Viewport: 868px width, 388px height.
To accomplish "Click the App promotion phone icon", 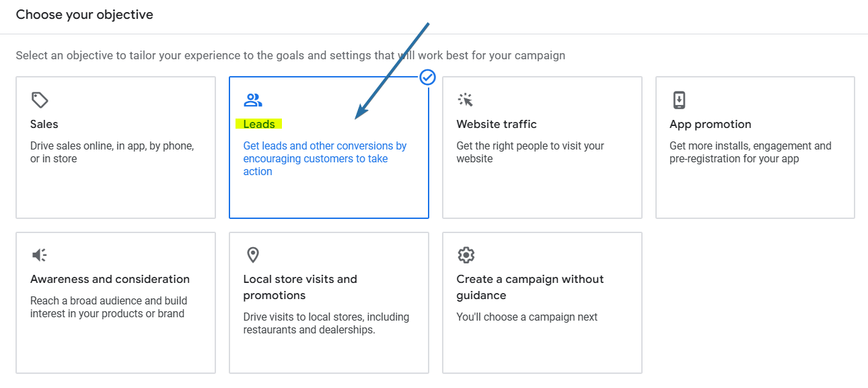I will tap(679, 100).
